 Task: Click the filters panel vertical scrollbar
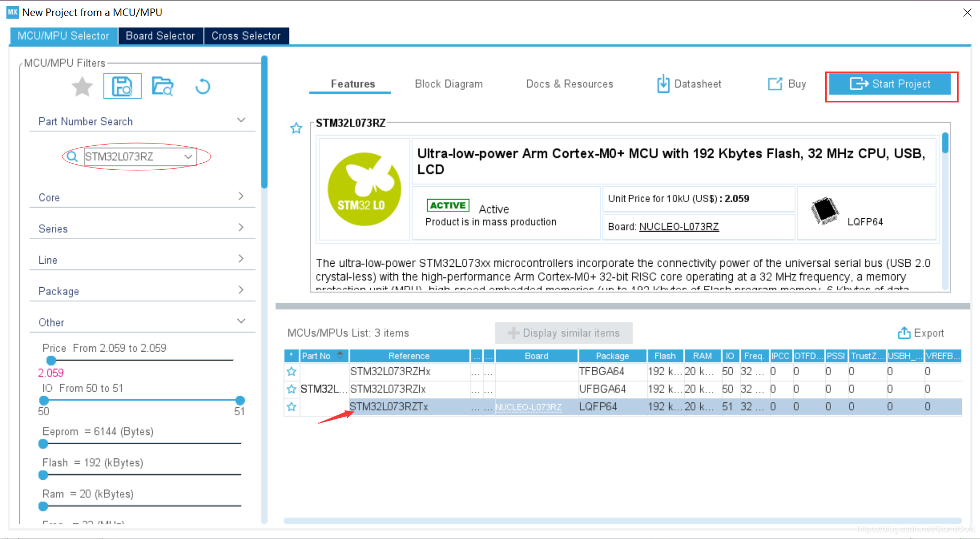click(264, 122)
